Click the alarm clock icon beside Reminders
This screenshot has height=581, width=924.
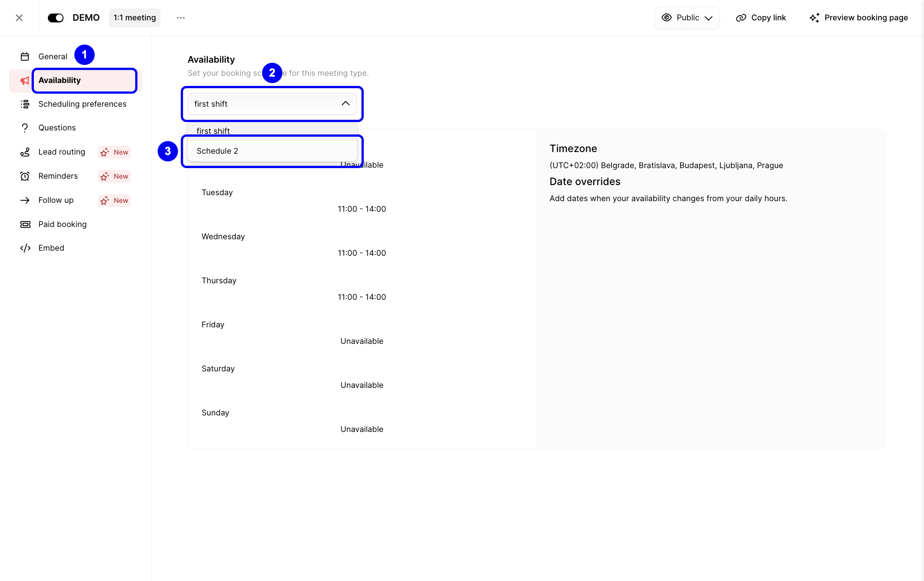pos(25,176)
